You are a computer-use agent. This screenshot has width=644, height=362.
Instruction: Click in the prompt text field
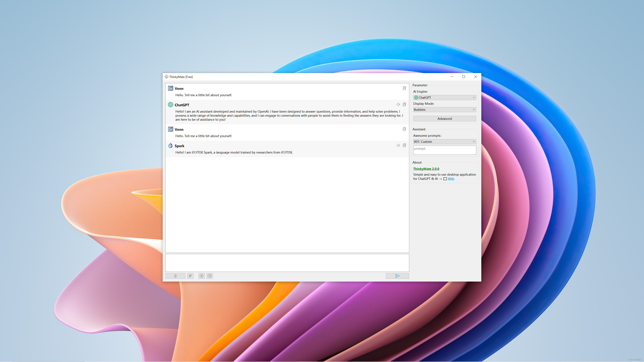[444, 150]
